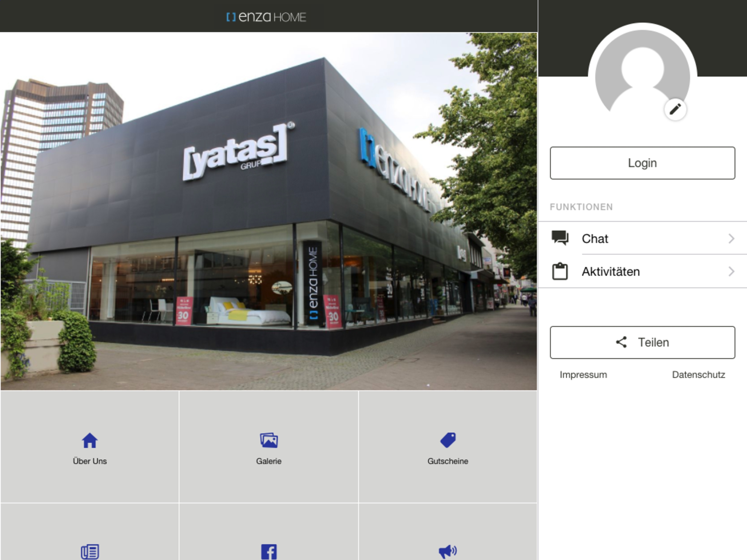Click the Aktivitäten clipboard icon
747x560 pixels.
[560, 271]
